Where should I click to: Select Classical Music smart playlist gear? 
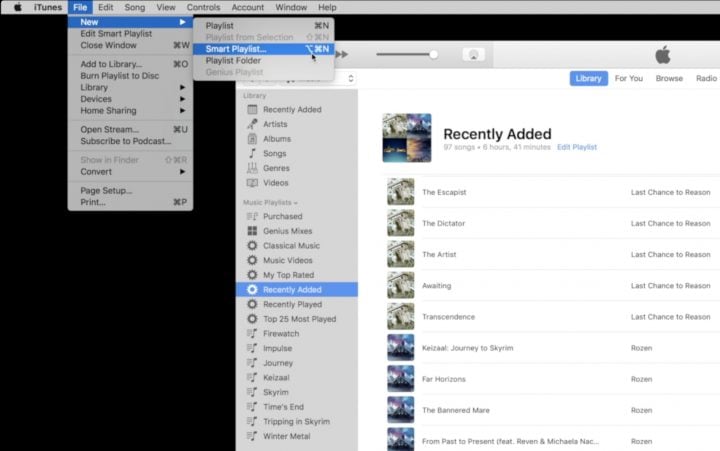click(x=252, y=246)
